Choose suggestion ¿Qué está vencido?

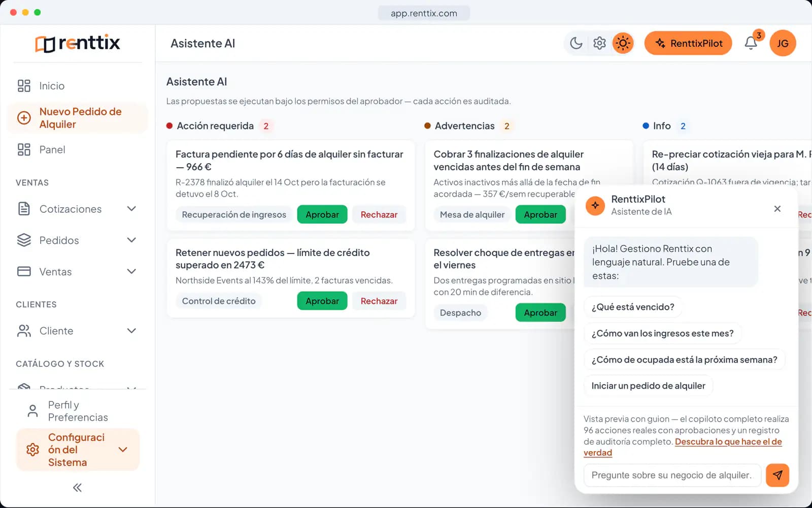coord(633,307)
